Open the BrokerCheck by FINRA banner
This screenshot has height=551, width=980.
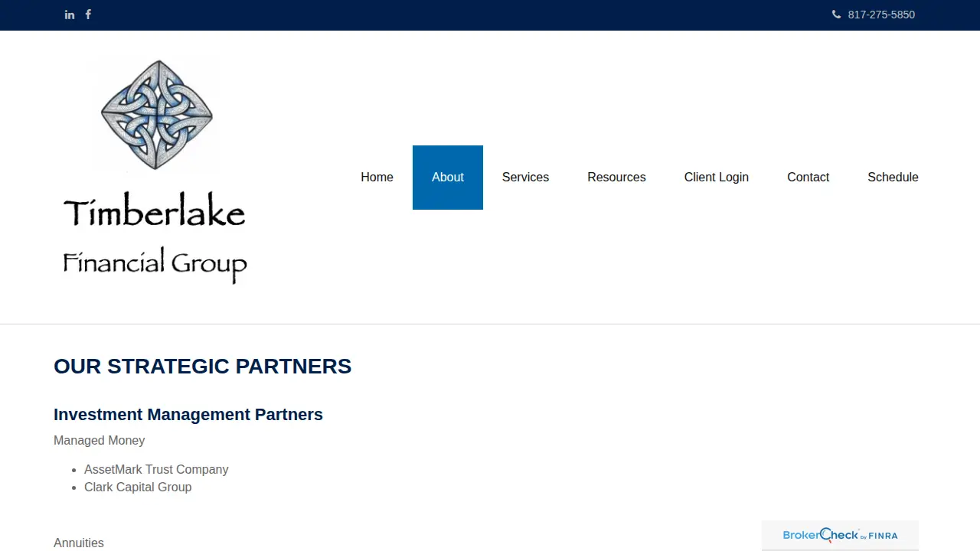pos(840,536)
